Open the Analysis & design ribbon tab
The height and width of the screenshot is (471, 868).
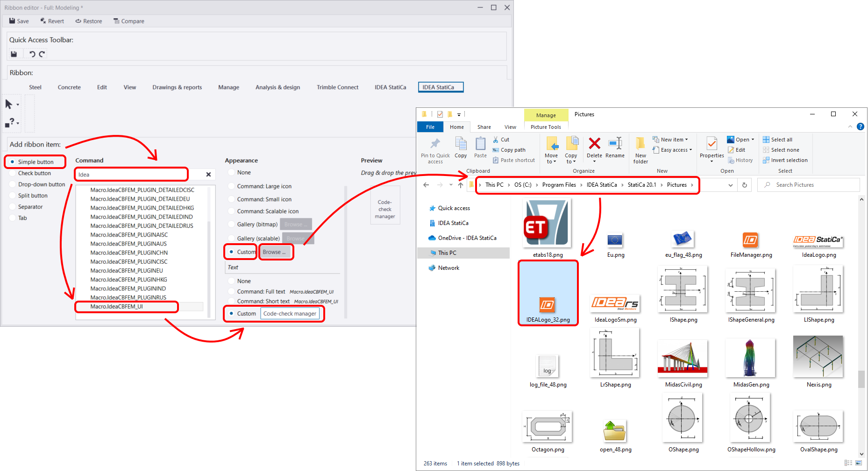(277, 87)
